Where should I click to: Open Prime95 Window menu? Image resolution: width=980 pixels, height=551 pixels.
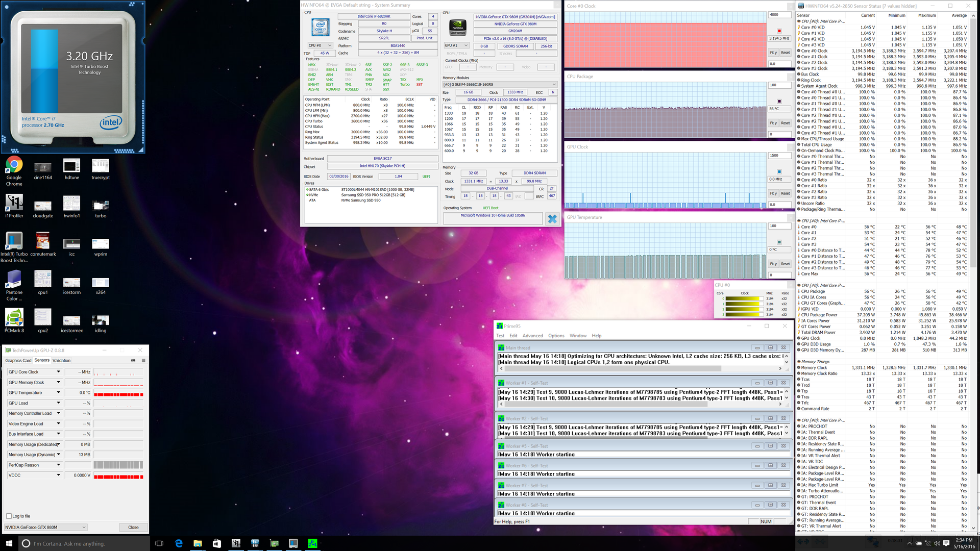578,336
